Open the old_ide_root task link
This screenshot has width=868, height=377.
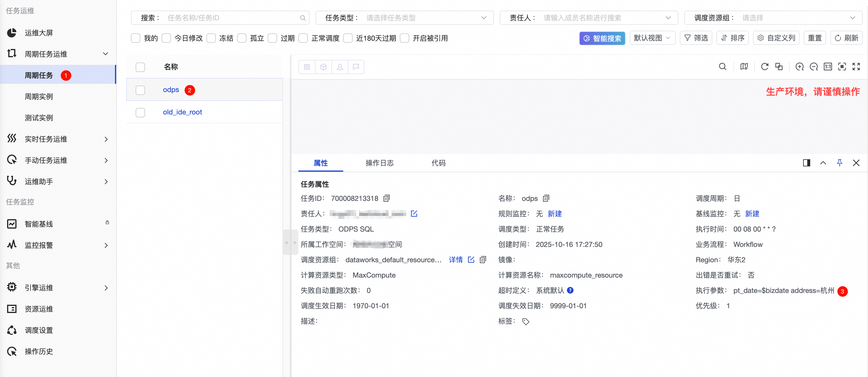182,112
